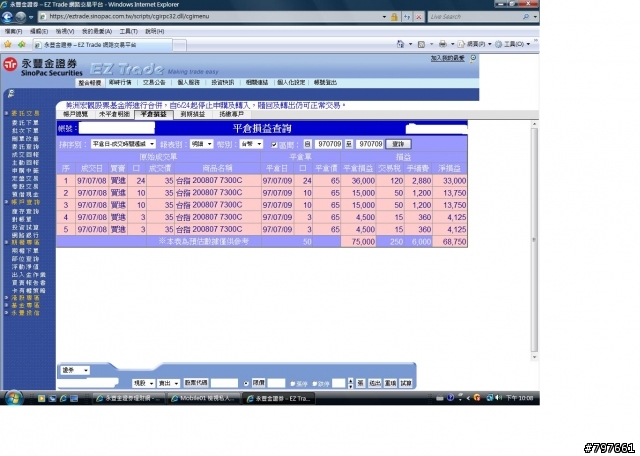Click the 查詢 query button
640x456 pixels.
point(398,144)
